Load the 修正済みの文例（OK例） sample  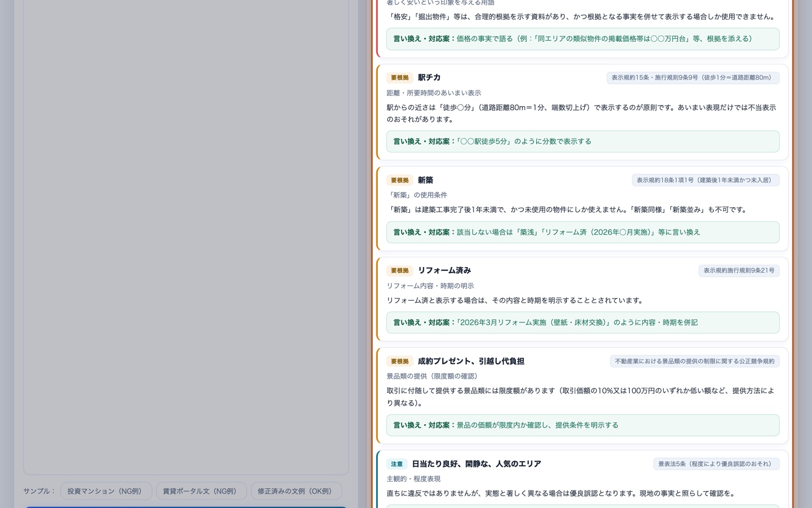coord(297,491)
